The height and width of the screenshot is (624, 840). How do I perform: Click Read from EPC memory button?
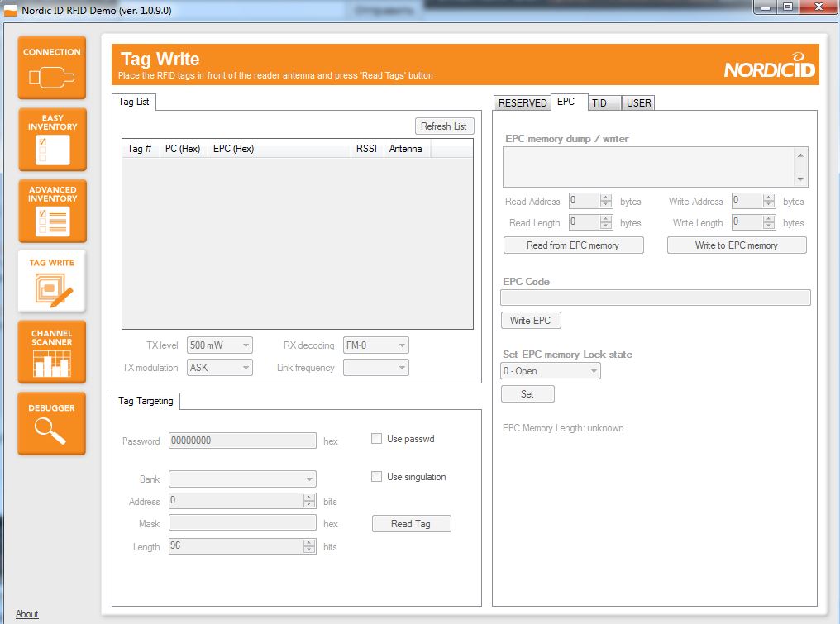[x=573, y=245]
